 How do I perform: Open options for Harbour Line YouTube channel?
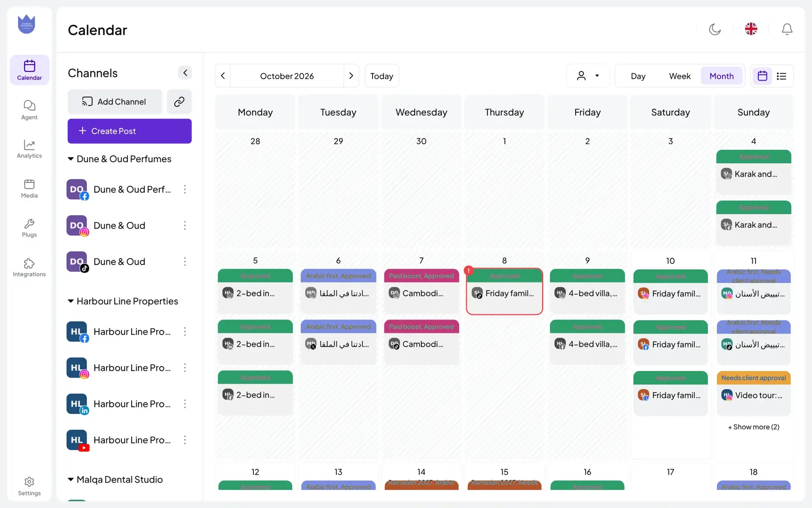pyautogui.click(x=185, y=440)
